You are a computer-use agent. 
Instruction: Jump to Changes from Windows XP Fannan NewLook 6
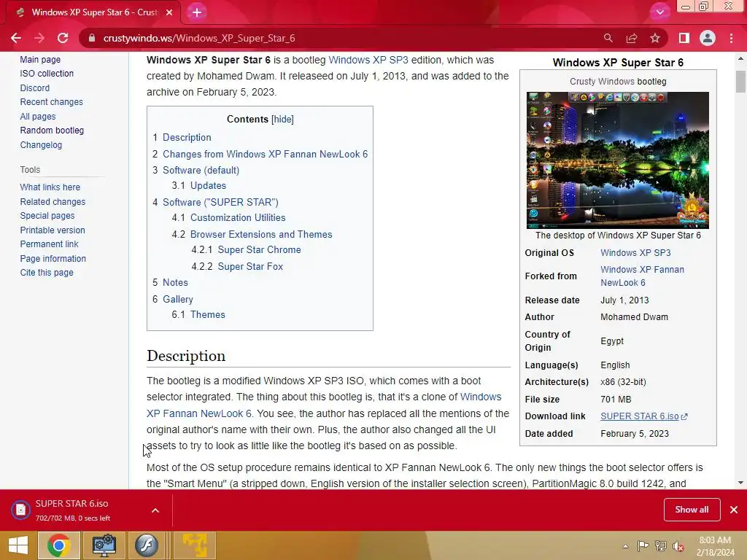coord(266,155)
